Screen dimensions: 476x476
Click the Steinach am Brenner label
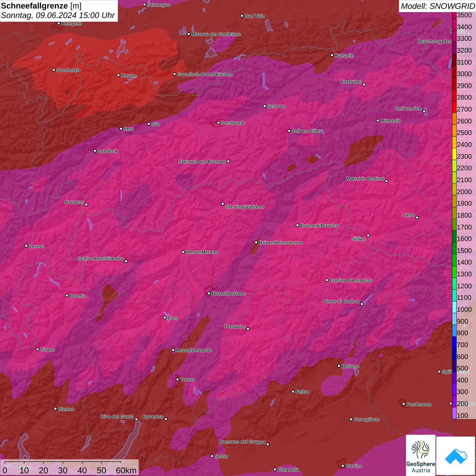coord(202,161)
